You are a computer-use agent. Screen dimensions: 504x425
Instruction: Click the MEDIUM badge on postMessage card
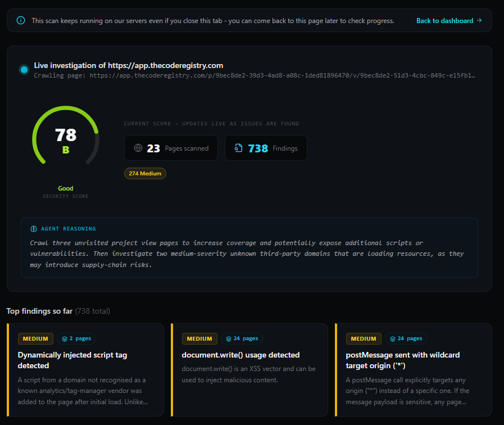363,338
